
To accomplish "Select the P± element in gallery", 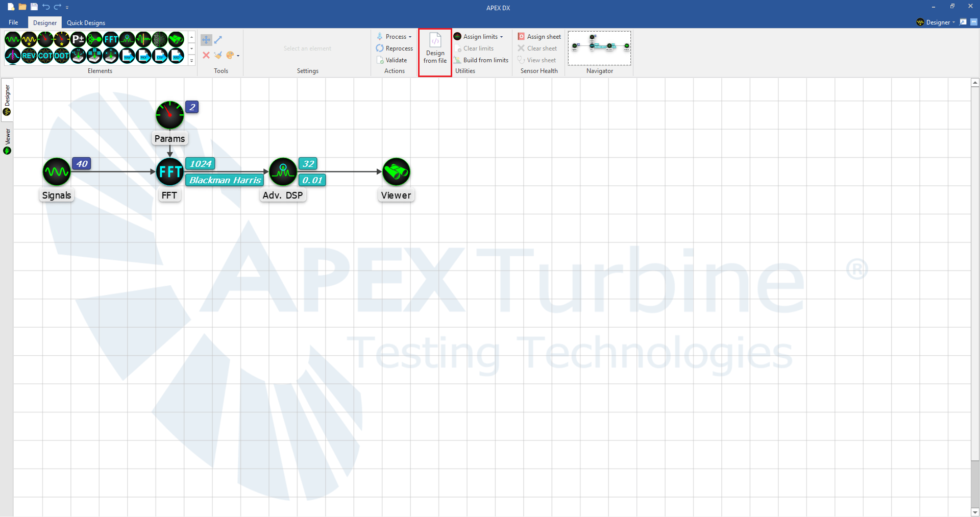I will [78, 39].
